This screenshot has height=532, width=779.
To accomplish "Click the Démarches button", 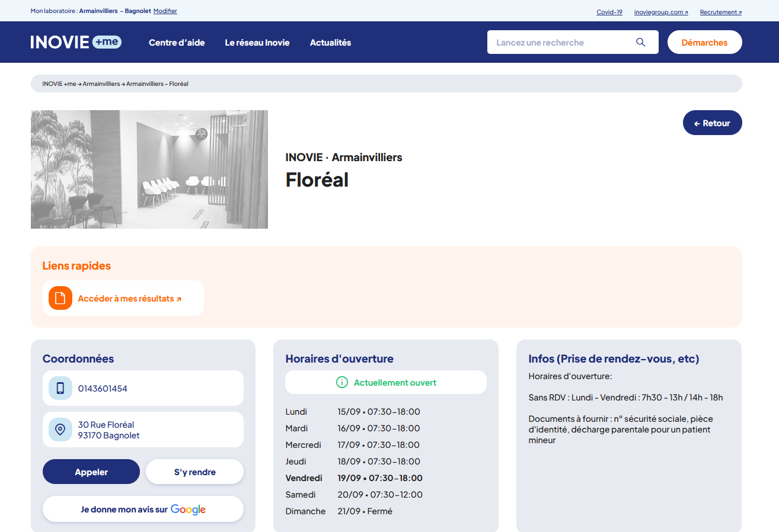I will pyautogui.click(x=704, y=42).
